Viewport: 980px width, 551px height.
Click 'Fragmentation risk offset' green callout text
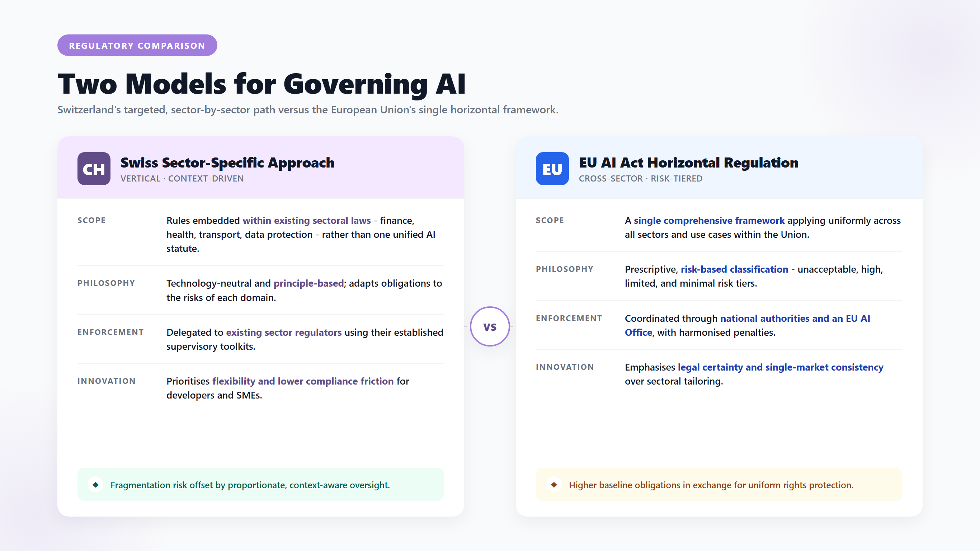250,485
